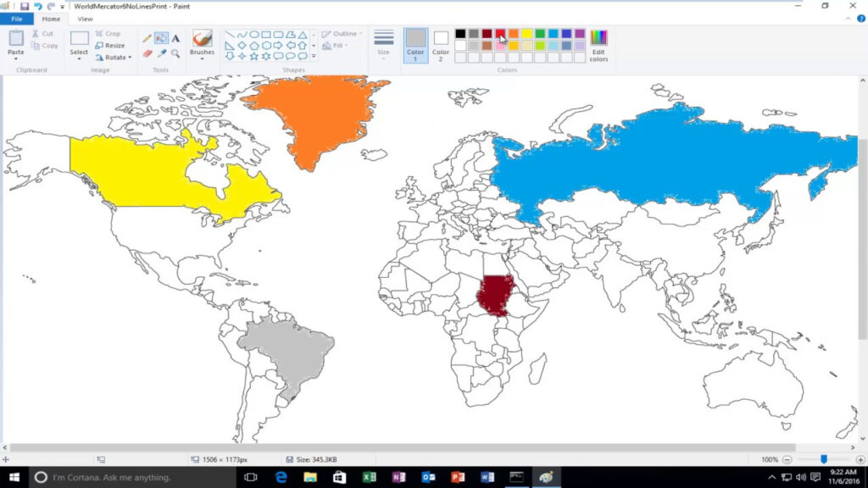The height and width of the screenshot is (488, 868).
Task: Switch to the View tab
Action: pyautogui.click(x=85, y=19)
